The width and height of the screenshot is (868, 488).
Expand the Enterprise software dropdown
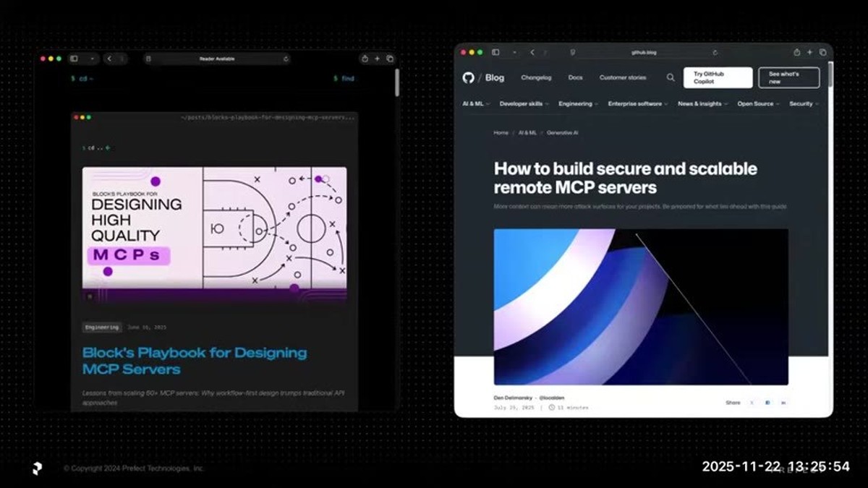click(x=638, y=104)
